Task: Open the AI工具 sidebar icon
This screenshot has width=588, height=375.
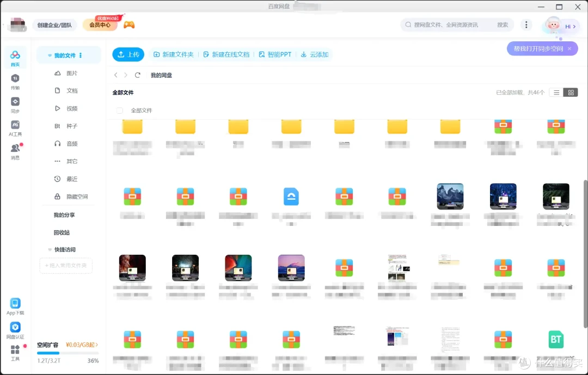Action: pyautogui.click(x=15, y=128)
